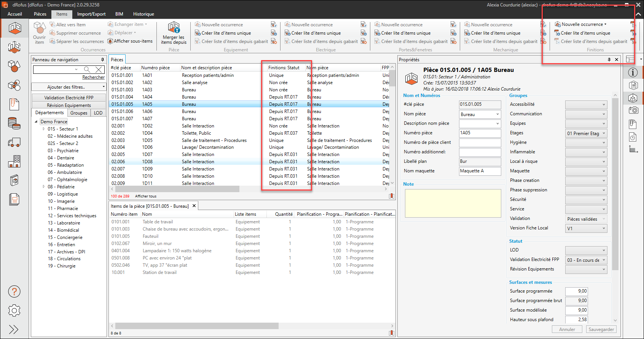The height and width of the screenshot is (339, 644).
Task: Open the Ajouter des filtres dropdown
Action: pyautogui.click(x=69, y=87)
